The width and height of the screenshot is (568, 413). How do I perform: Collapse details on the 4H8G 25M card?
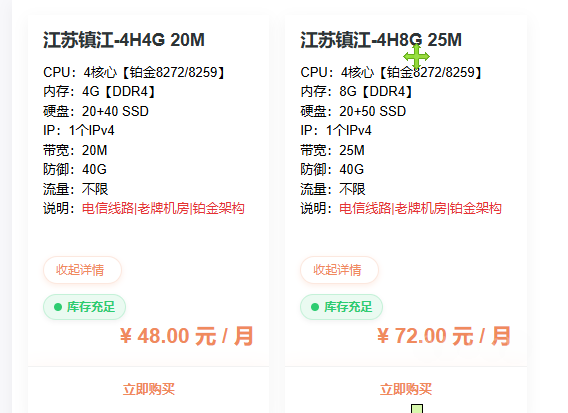339,270
